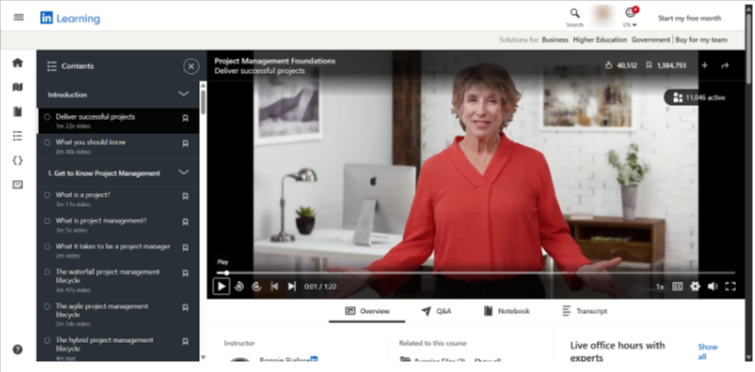Viewport: 755px width, 372px height.
Task: Save the course (1,384,793 bookmark)
Action: [667, 65]
